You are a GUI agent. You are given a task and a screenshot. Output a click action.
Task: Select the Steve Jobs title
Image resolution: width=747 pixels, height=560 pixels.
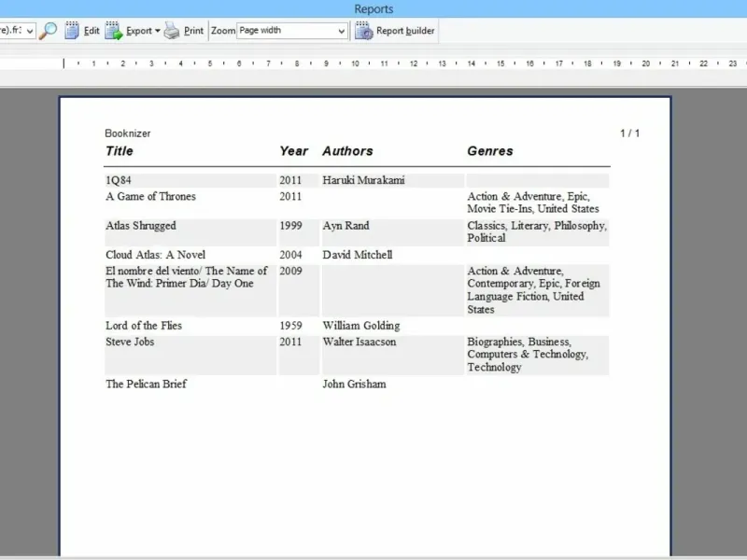click(x=130, y=342)
